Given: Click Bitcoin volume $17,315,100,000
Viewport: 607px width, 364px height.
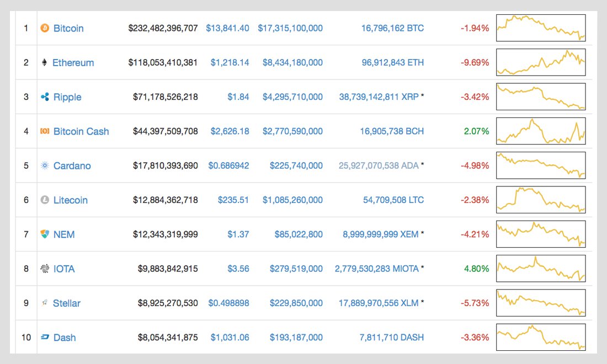Looking at the screenshot, I should (290, 28).
